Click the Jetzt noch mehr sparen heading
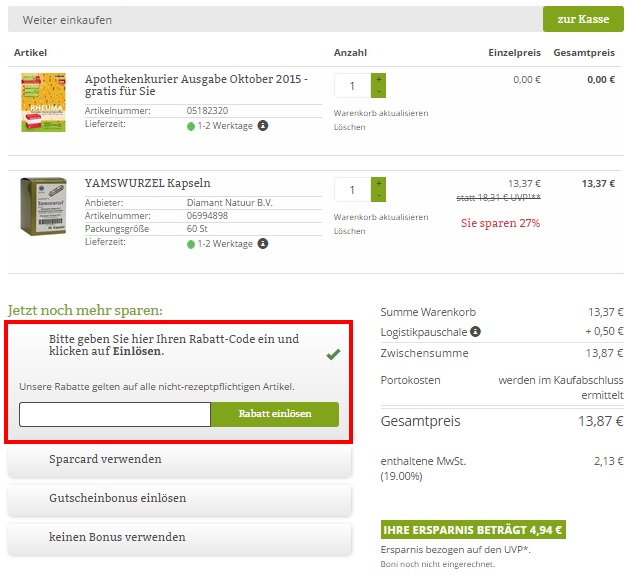 (x=85, y=310)
